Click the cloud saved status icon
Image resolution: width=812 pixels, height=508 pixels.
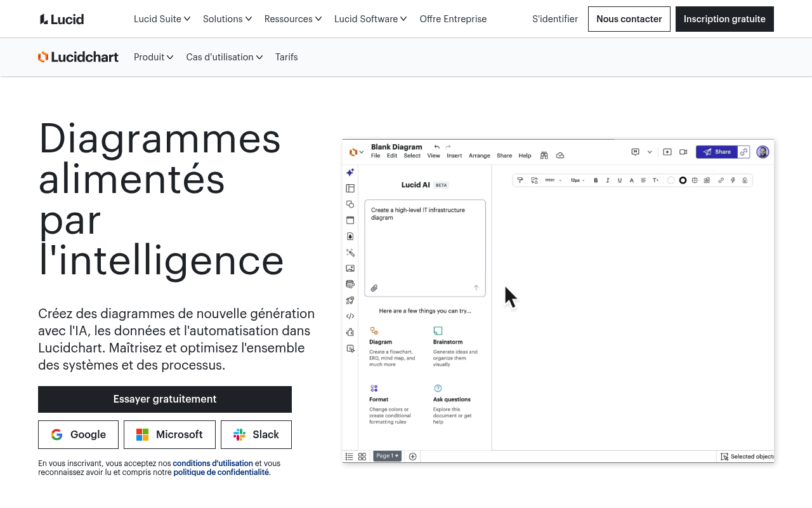click(x=560, y=156)
